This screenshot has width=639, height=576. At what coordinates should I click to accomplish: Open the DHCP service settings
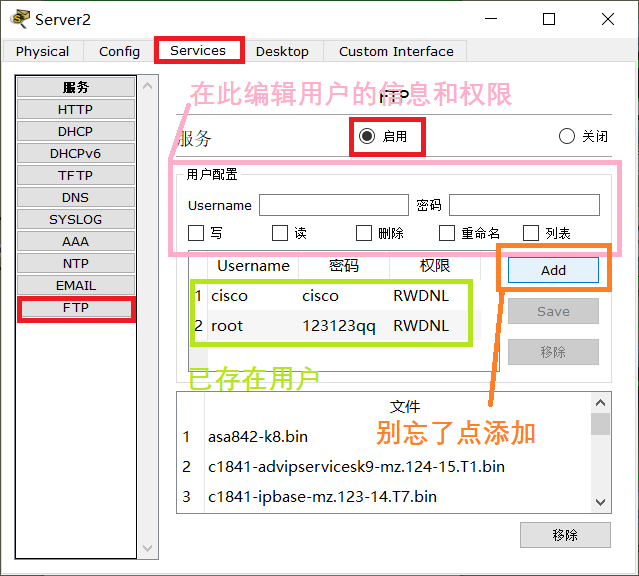click(76, 131)
